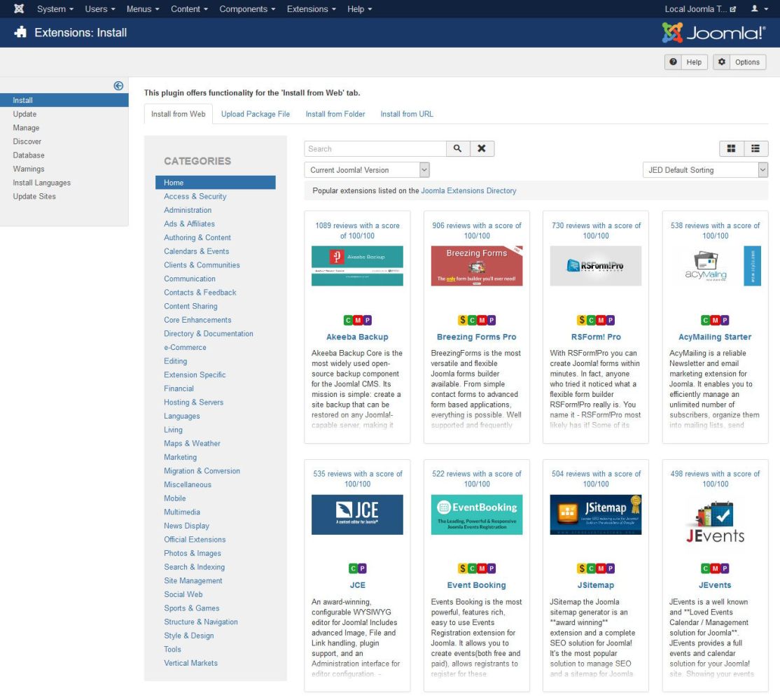Open the JED Default Sorting dropdown
This screenshot has height=700, width=780.
click(x=705, y=170)
